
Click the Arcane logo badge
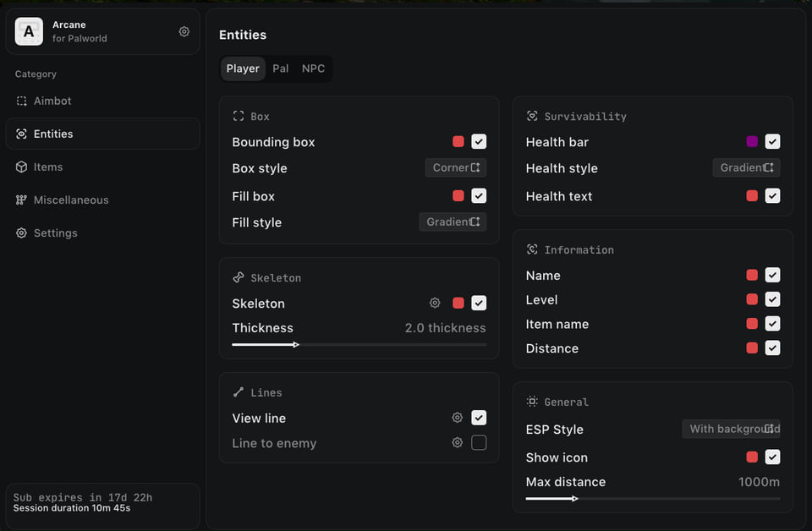point(29,31)
